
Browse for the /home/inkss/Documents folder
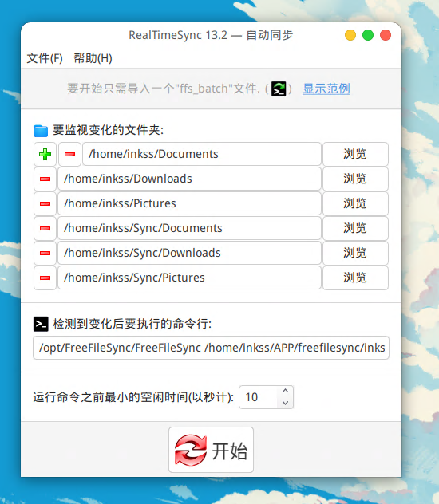355,154
